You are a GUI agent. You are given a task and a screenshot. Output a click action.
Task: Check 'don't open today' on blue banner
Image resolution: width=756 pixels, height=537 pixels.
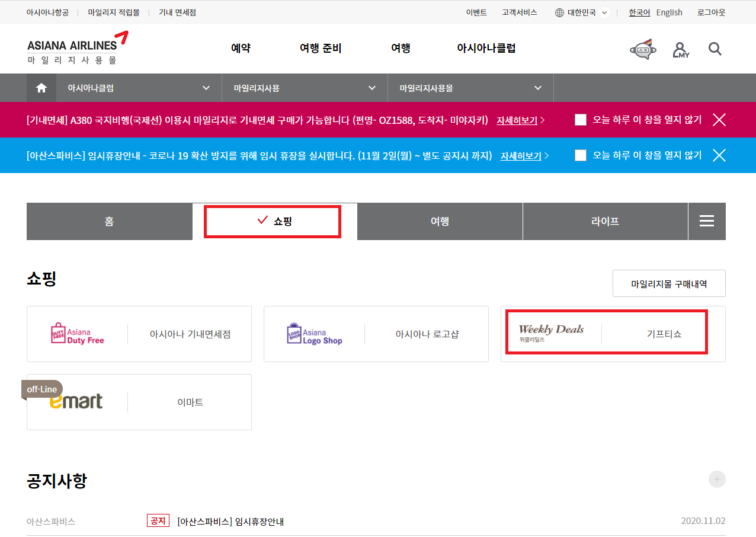tap(581, 155)
